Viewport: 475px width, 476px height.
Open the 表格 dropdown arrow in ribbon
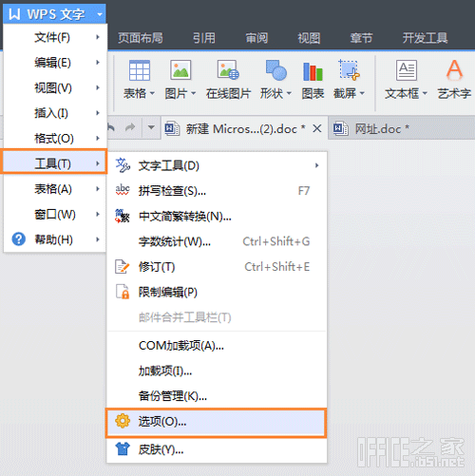point(152,93)
